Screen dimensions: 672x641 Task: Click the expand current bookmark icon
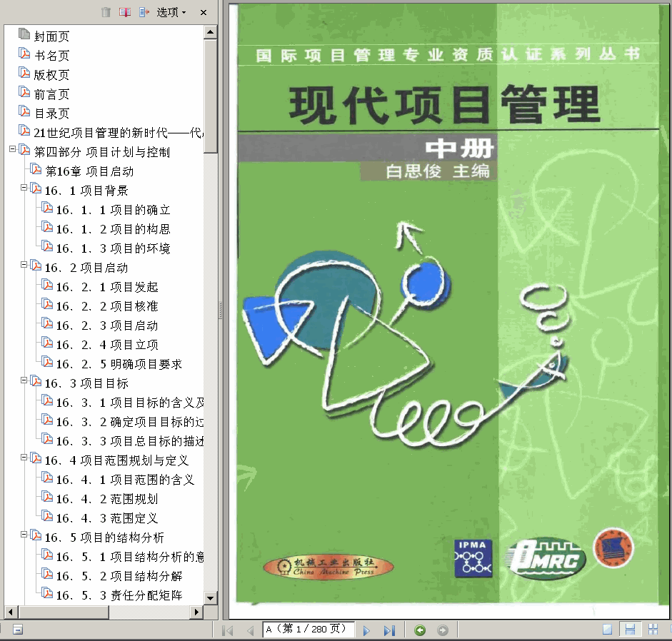[x=144, y=12]
